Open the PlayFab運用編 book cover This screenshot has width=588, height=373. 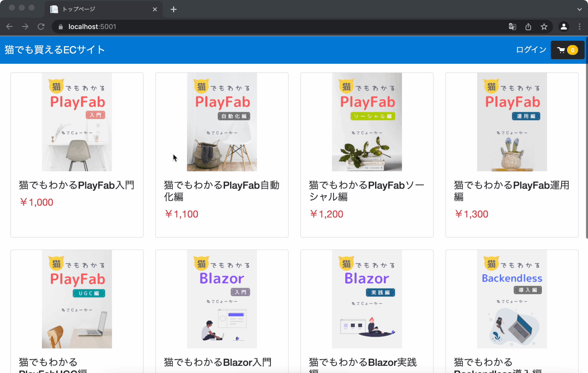click(x=512, y=122)
